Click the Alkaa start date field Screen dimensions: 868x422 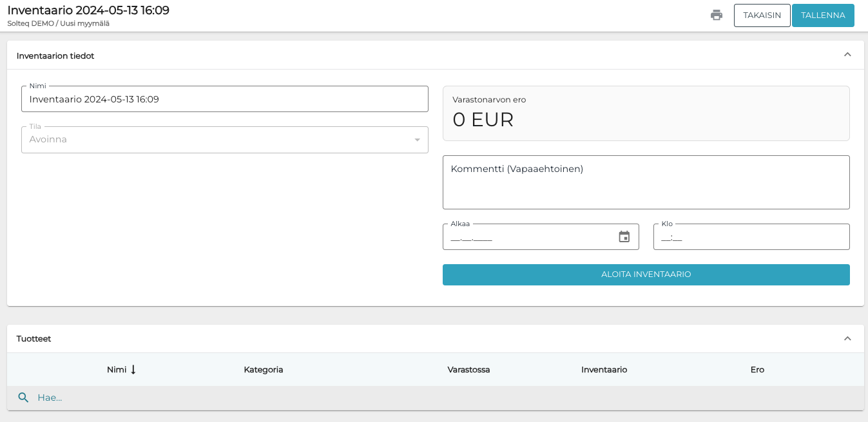[x=528, y=237]
